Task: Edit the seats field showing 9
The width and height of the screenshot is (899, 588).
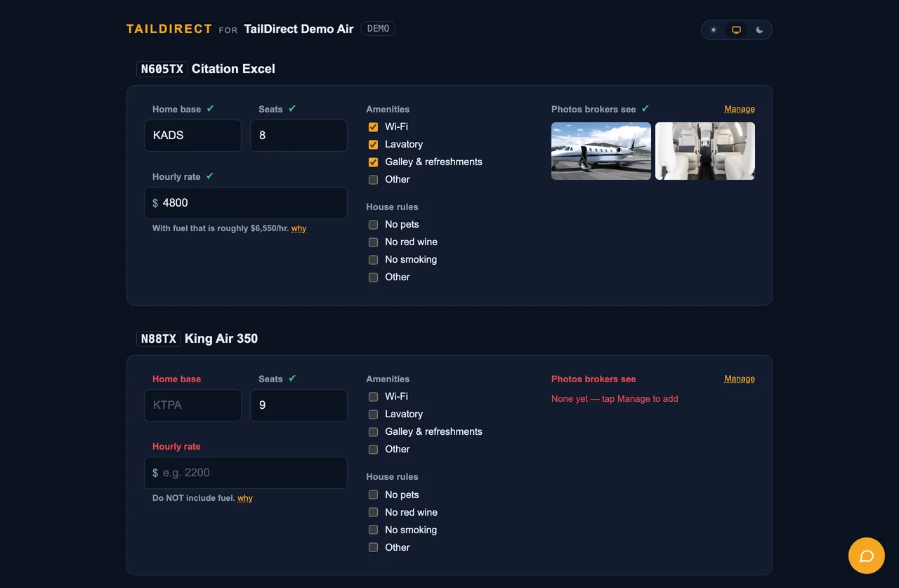Action: [x=298, y=405]
